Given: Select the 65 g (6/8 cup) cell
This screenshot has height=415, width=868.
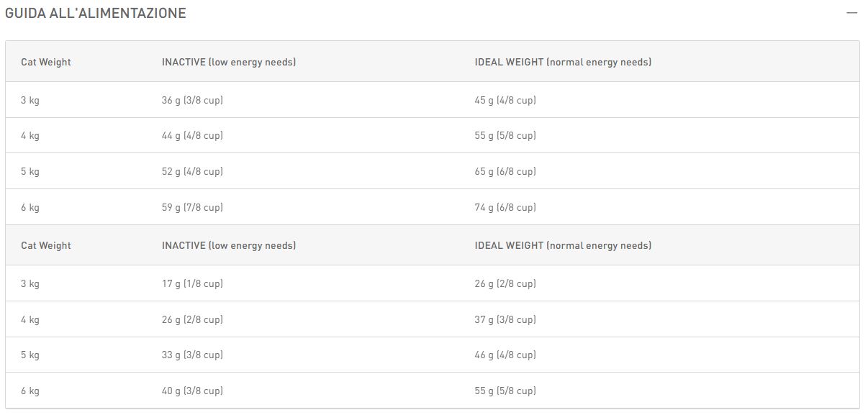Looking at the screenshot, I should (505, 171).
